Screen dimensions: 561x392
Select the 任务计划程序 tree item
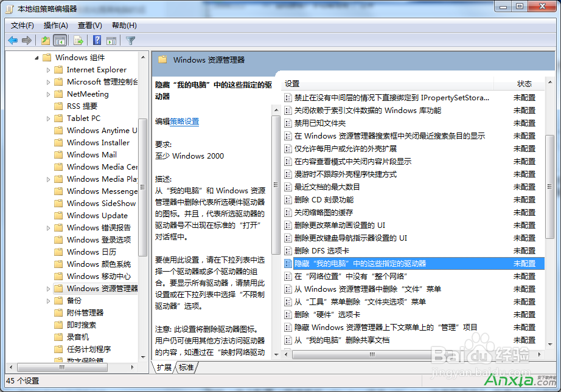tap(89, 349)
